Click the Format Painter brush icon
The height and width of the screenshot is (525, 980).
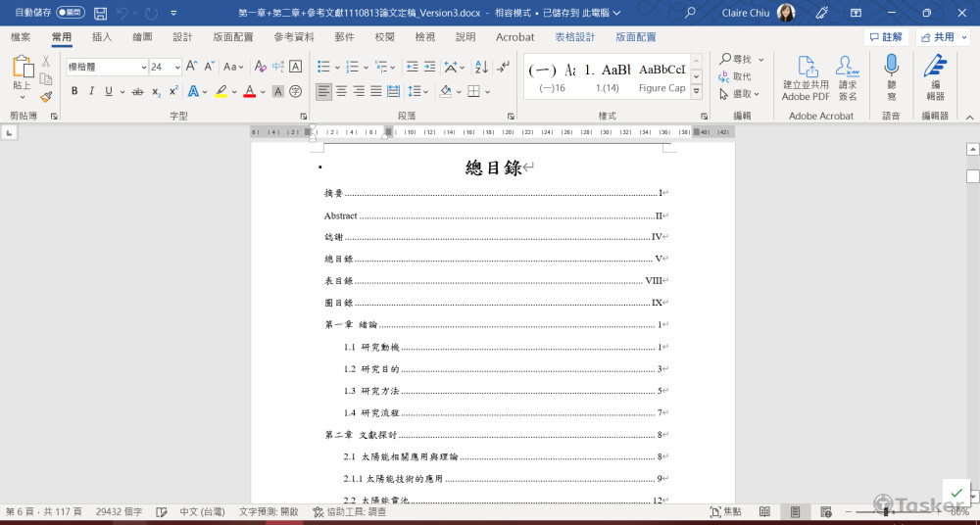[46, 97]
